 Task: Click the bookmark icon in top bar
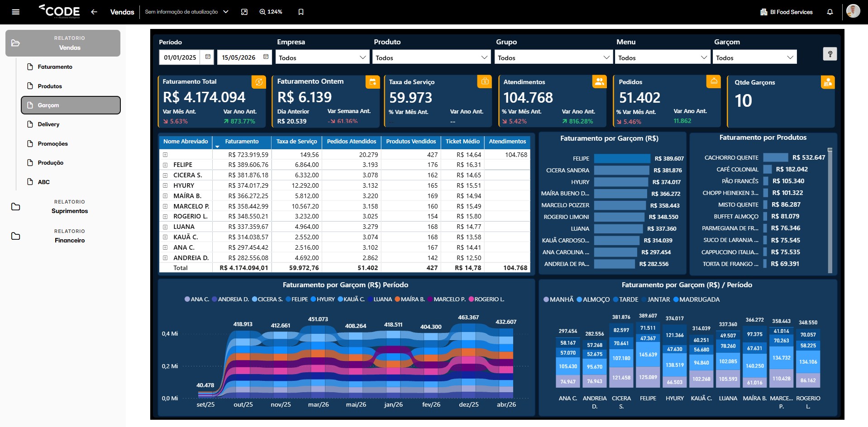coord(301,12)
